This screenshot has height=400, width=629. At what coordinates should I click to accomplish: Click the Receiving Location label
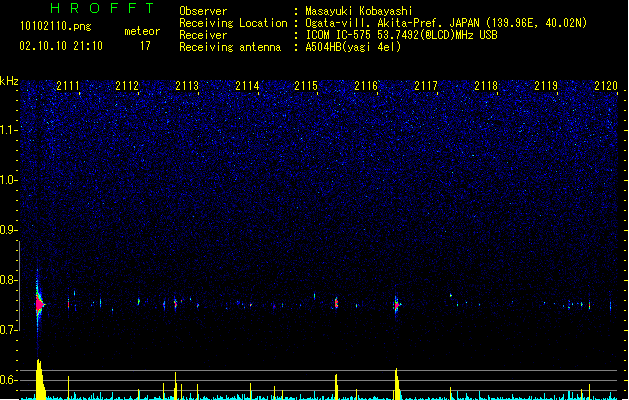tap(233, 23)
